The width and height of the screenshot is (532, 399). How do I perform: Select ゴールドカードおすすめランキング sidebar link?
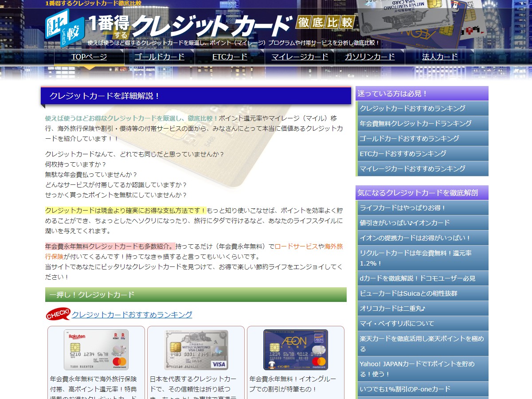pos(422,139)
